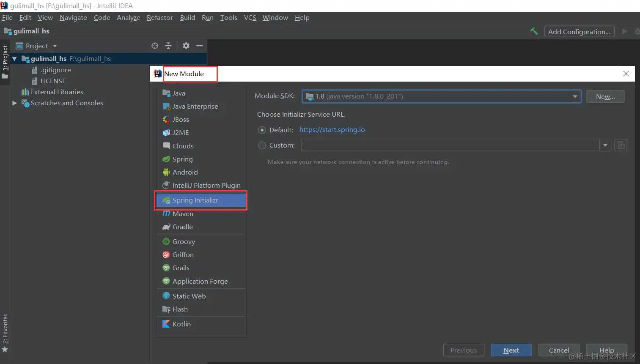The height and width of the screenshot is (364, 640).
Task: Click the gulimall_hs breadcrumb in navigation bar
Action: pyautogui.click(x=27, y=31)
